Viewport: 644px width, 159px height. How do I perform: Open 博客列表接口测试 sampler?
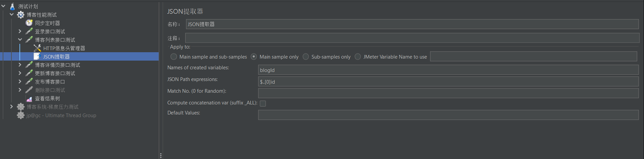coord(55,40)
